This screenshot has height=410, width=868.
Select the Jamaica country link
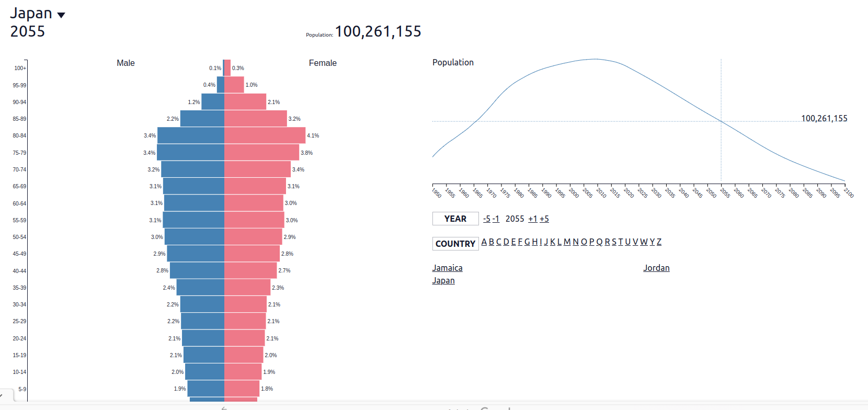(447, 268)
